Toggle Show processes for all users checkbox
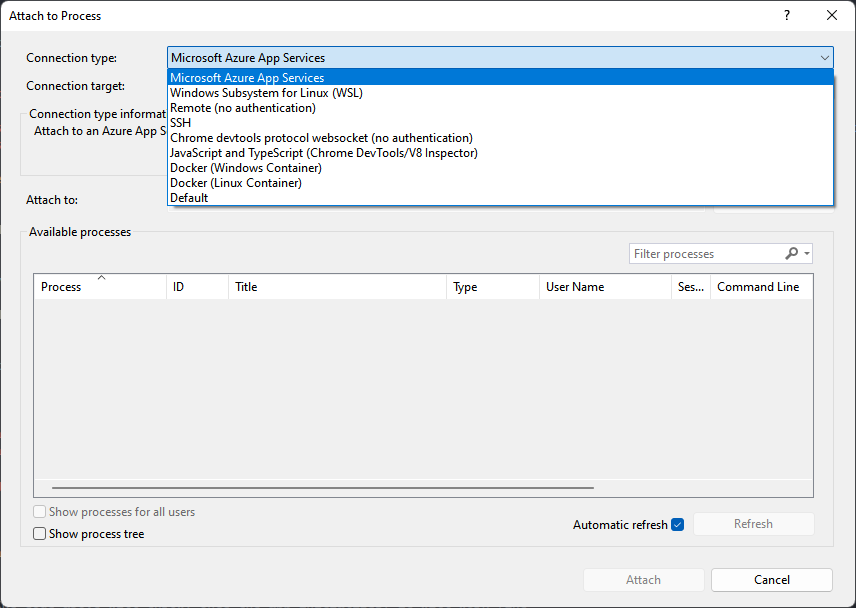Image resolution: width=856 pixels, height=608 pixels. click(39, 511)
